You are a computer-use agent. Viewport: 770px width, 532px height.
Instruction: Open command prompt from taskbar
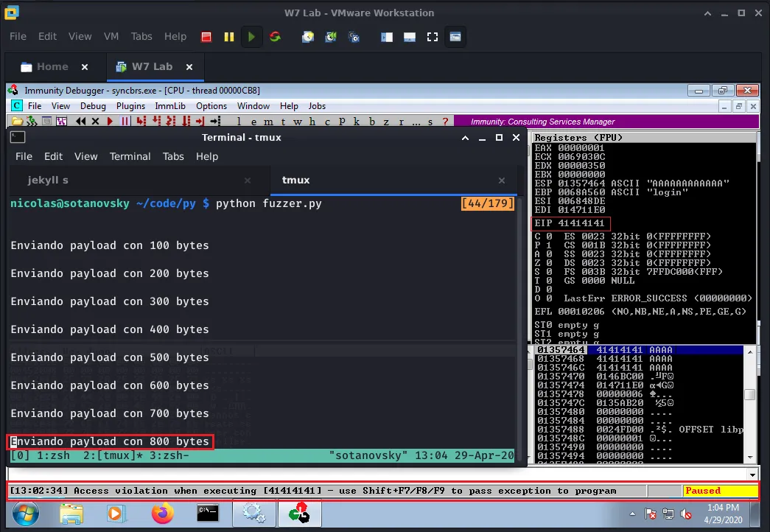(208, 514)
